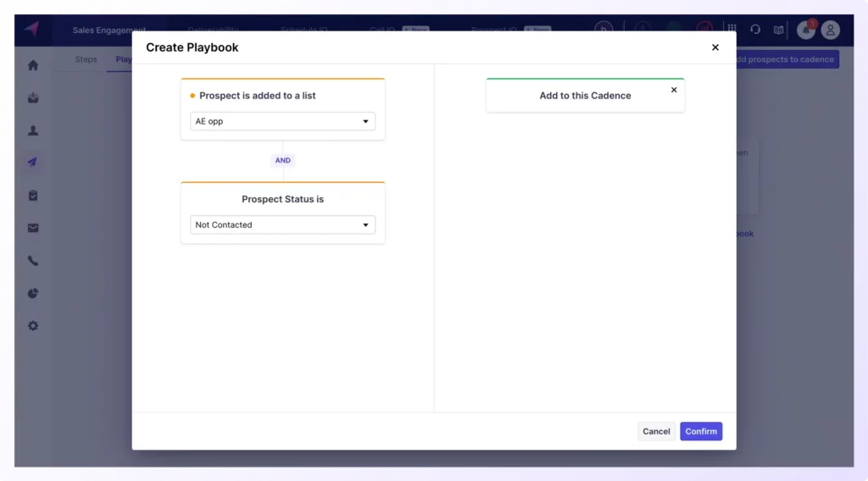The height and width of the screenshot is (481, 868).
Task: Open the inbox download icon in sidebar
Action: pyautogui.click(x=33, y=98)
